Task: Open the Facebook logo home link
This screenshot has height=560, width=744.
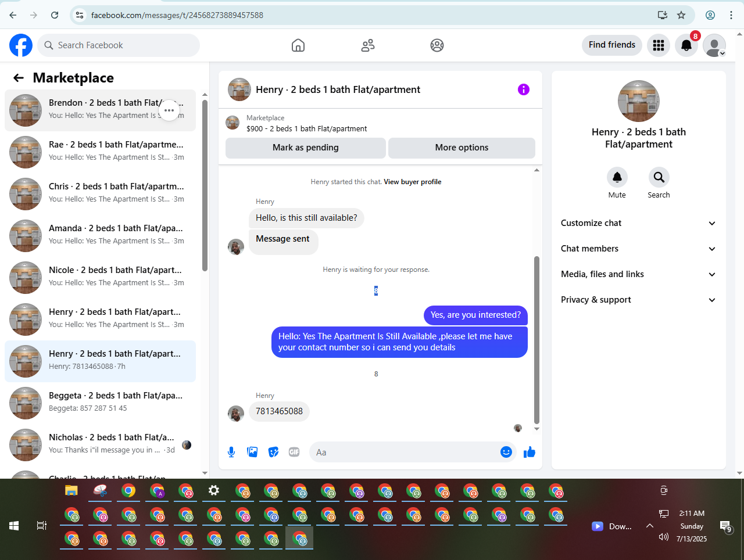Action: (x=21, y=45)
